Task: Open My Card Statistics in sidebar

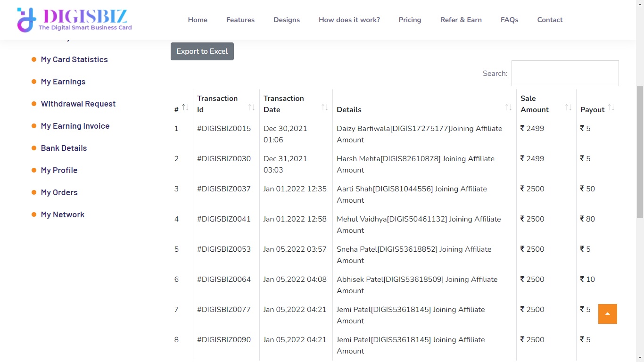Action: 74,59
